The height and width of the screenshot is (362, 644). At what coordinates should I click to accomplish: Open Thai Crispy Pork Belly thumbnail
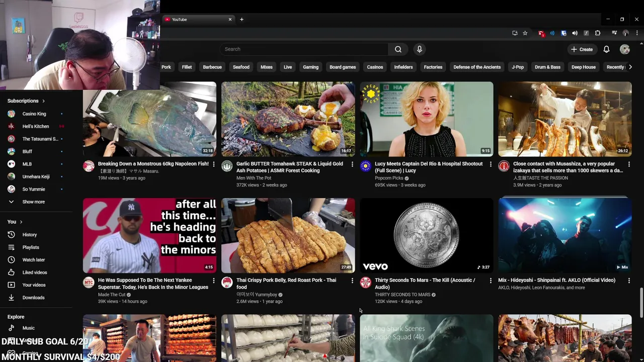[x=288, y=235]
